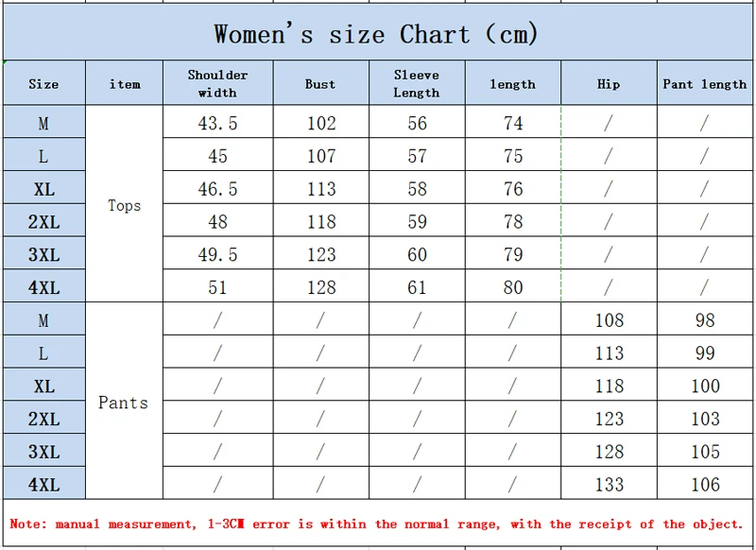Select the sleeve length 58 cell
The image size is (756, 550).
click(x=417, y=187)
